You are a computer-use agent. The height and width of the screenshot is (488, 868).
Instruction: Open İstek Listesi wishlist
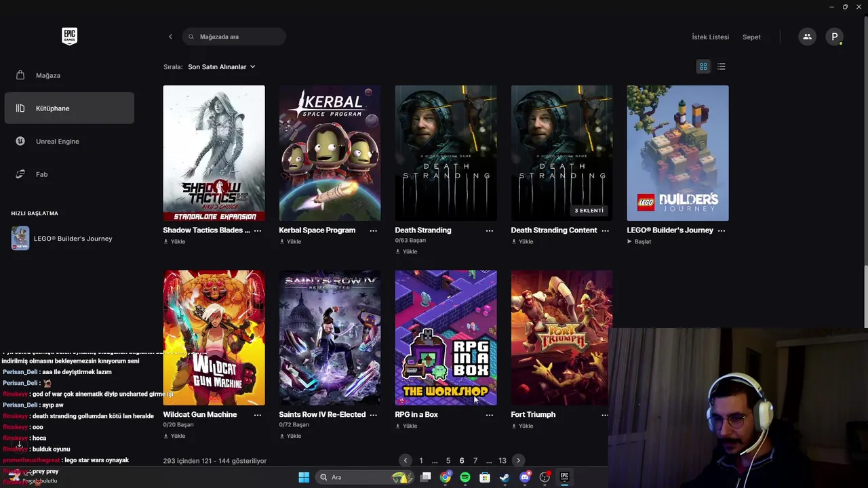[x=710, y=37]
